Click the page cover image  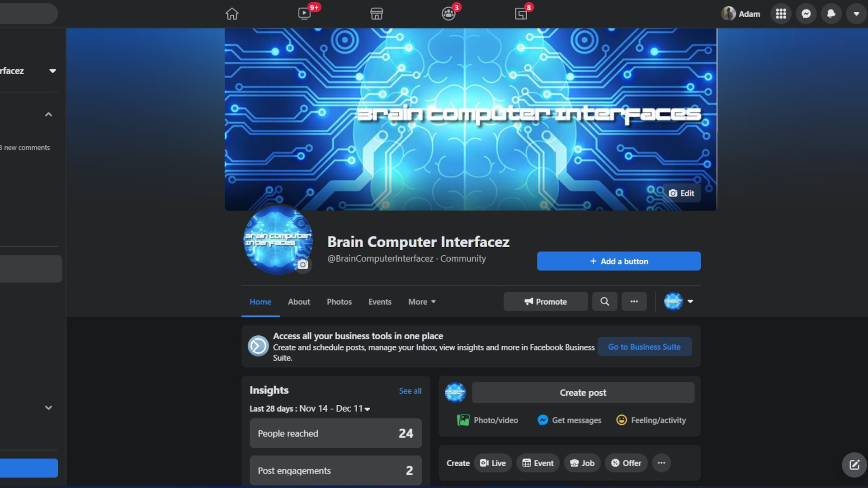pyautogui.click(x=470, y=119)
